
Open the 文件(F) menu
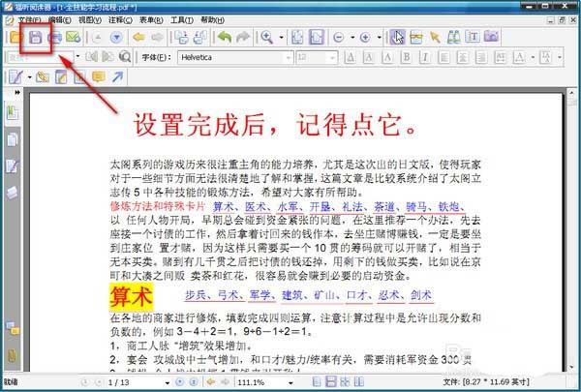[x=30, y=20]
